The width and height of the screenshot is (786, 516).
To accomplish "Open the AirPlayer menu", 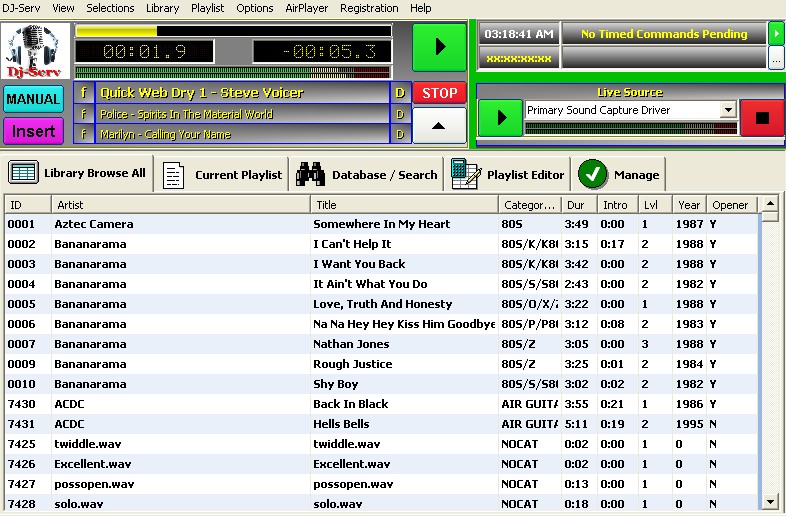I will pyautogui.click(x=306, y=8).
